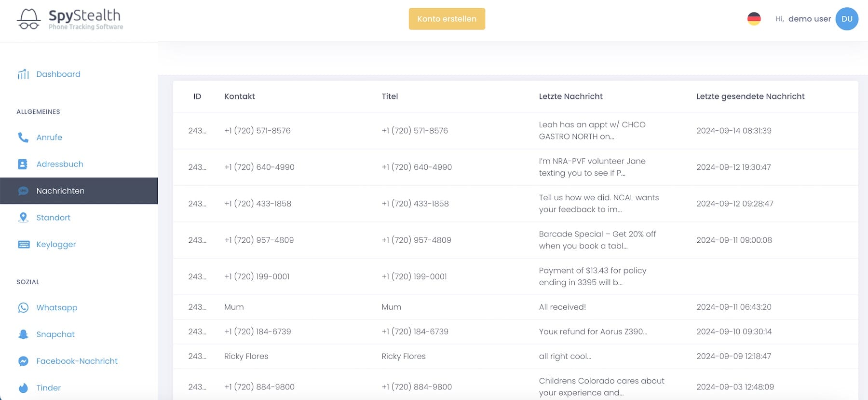868x400 pixels.
Task: Click the Whatsapp logo icon
Action: pos(23,307)
